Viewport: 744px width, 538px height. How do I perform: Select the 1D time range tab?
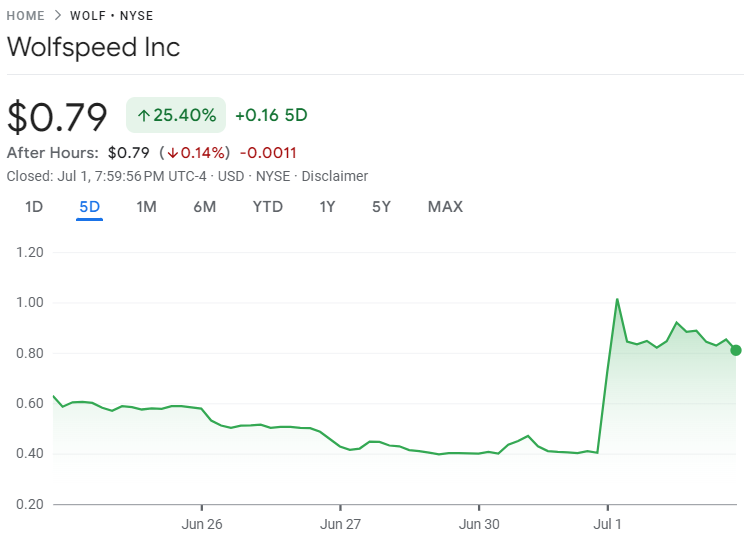(x=34, y=207)
